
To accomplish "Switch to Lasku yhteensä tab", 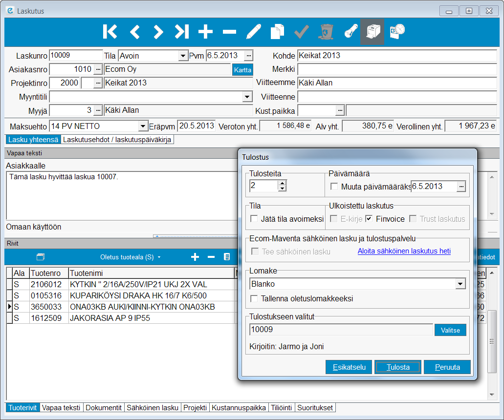I will [33, 140].
